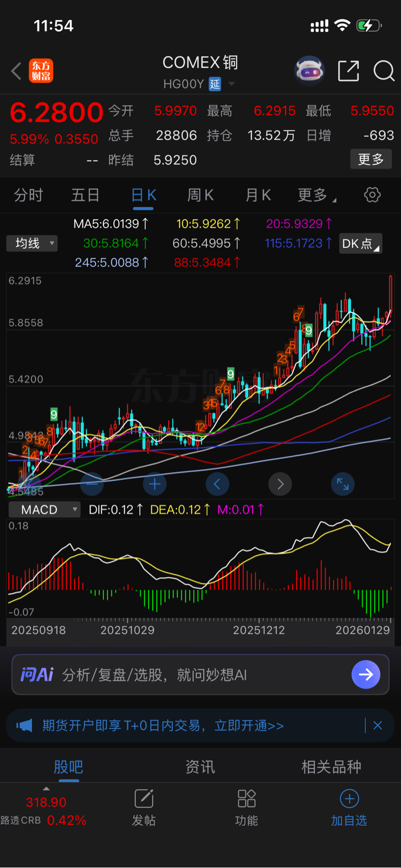Tap the 30:5.8164 moving average value
Image resolution: width=401 pixels, height=868 pixels.
(x=116, y=243)
